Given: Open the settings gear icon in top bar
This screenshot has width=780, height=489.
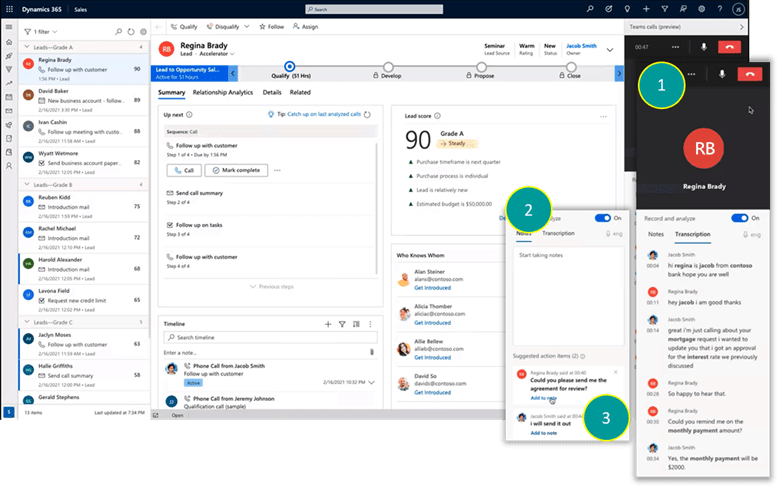Looking at the screenshot, I should click(x=701, y=9).
